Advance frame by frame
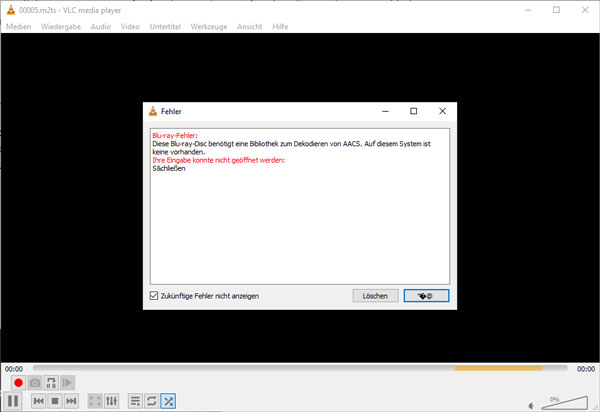 click(x=67, y=383)
